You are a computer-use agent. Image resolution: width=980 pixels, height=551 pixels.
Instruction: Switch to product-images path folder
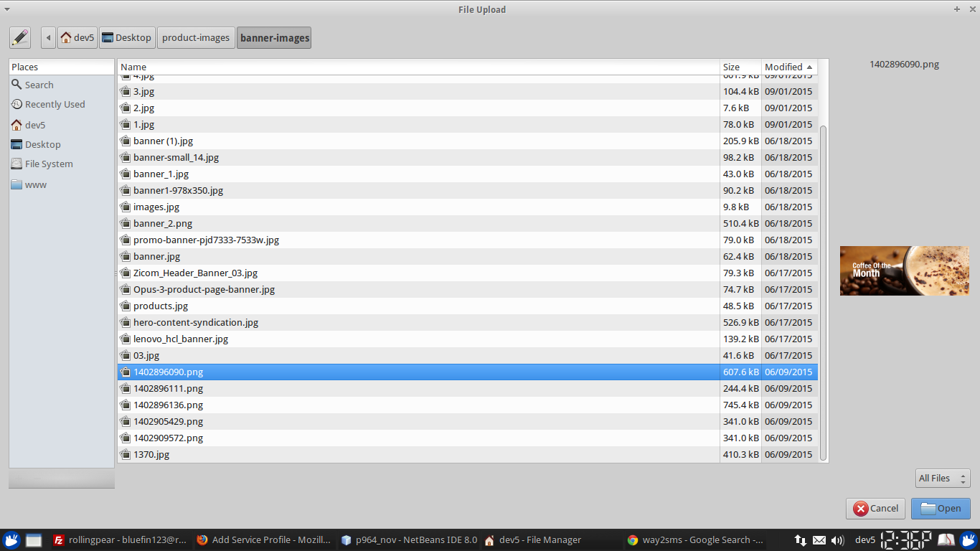(x=196, y=37)
